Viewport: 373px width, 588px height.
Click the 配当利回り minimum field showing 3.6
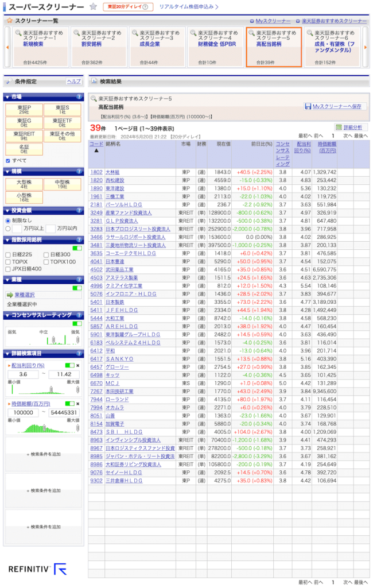(24, 374)
